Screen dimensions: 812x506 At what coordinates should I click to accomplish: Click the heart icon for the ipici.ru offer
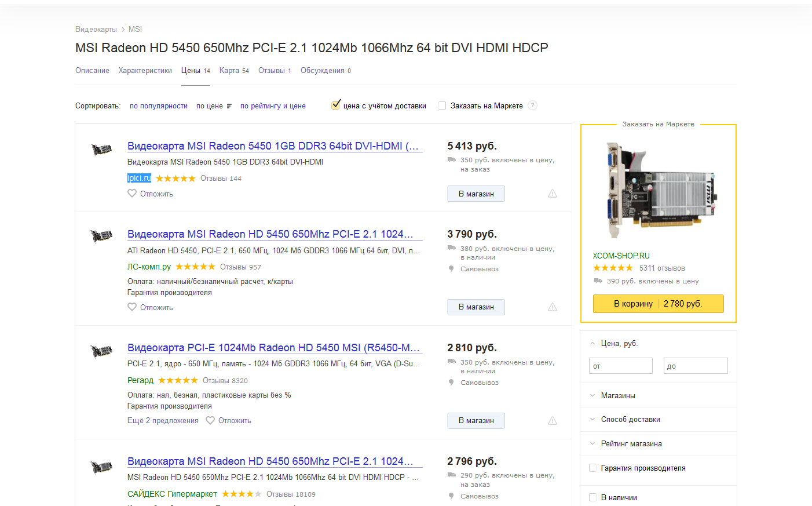pos(132,194)
